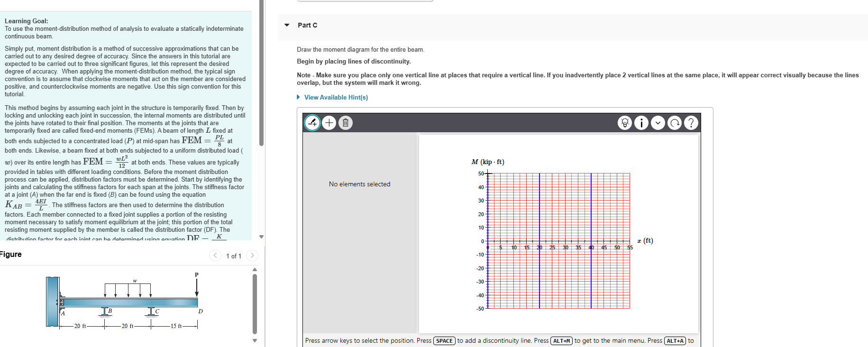This screenshot has width=868, height=347.
Task: Click the 'Figure' heading
Action: 11,254
